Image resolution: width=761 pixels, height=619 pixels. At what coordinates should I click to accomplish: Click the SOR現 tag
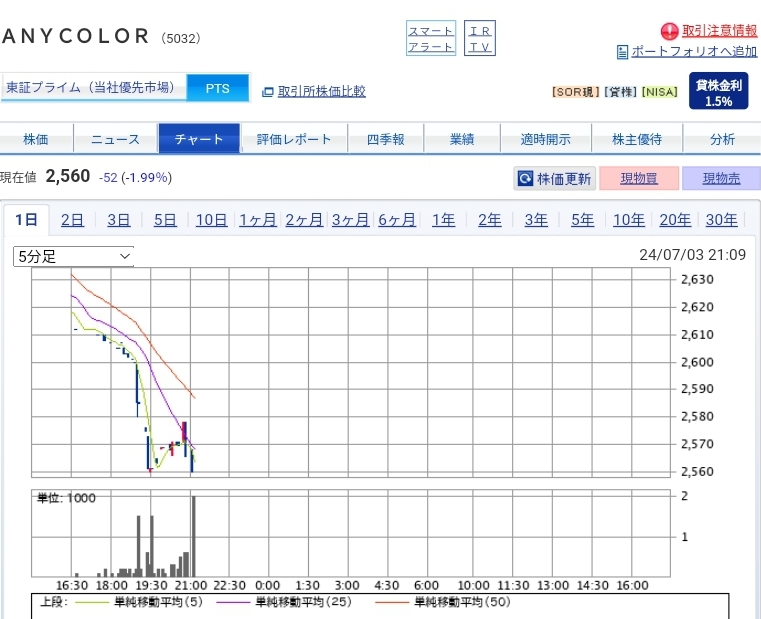point(576,92)
